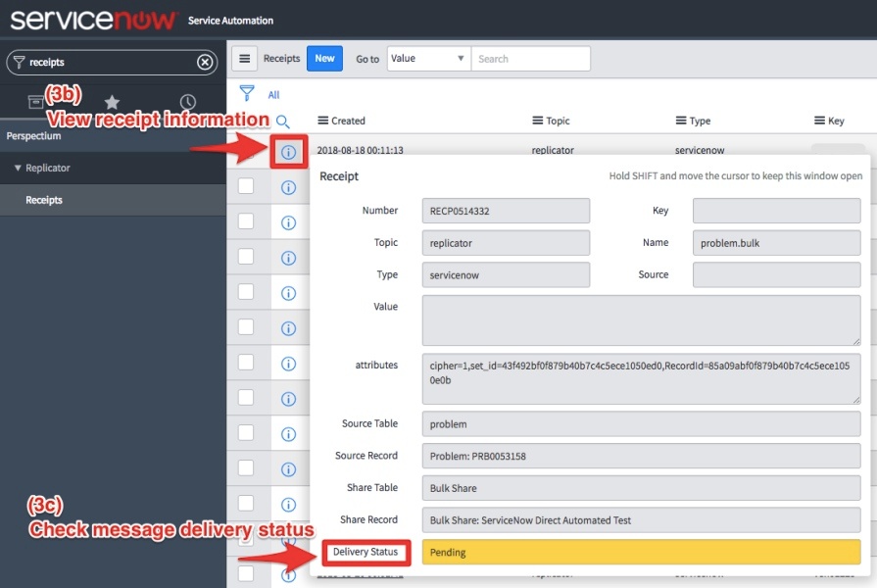Click the Pending delivery status field

pos(641,552)
